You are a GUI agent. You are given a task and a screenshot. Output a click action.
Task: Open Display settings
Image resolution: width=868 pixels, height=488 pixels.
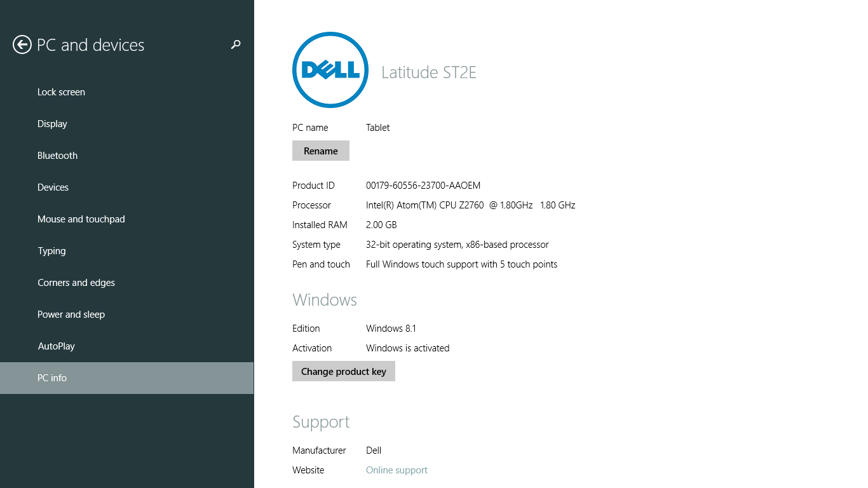(x=52, y=123)
